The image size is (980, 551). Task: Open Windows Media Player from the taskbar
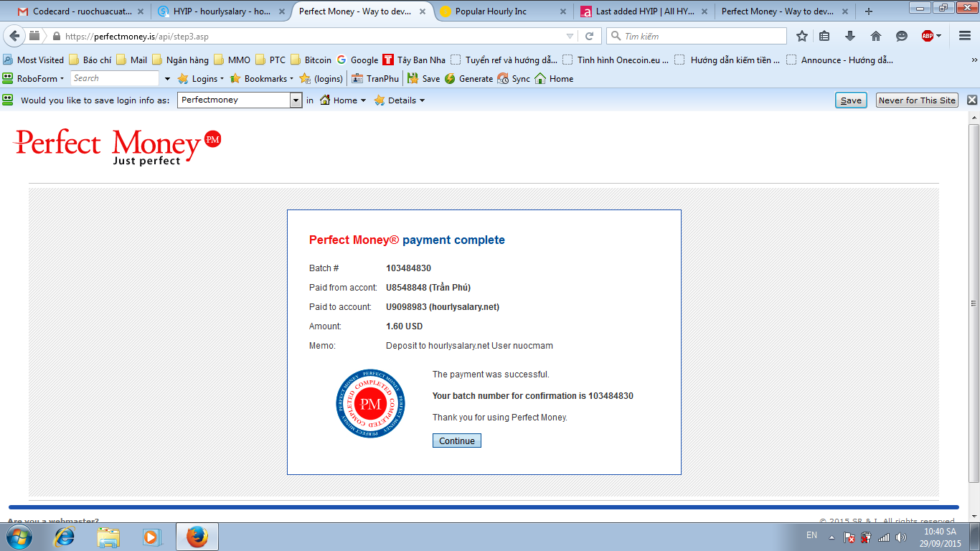(151, 537)
